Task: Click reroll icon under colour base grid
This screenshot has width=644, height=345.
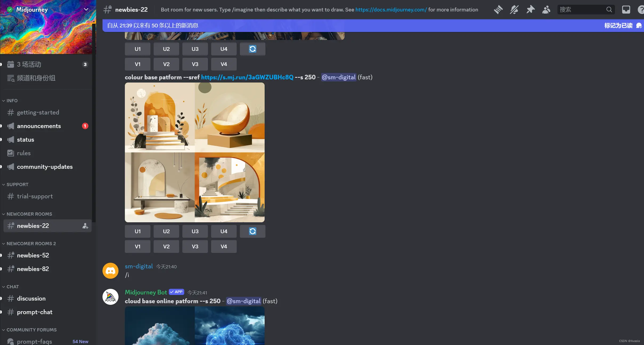Action: (252, 231)
